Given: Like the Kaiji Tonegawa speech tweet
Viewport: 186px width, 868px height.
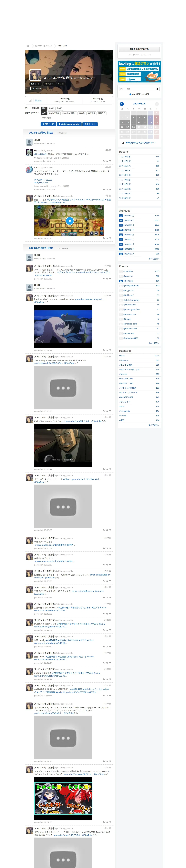Looking at the screenshot, I should (x=110, y=469).
